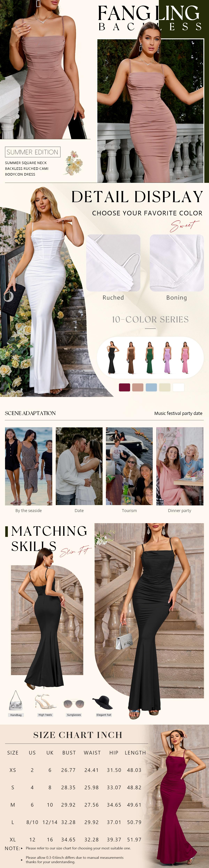Click the black dress variant model
Viewport: 209px width, 868px height.
[x=112, y=358]
